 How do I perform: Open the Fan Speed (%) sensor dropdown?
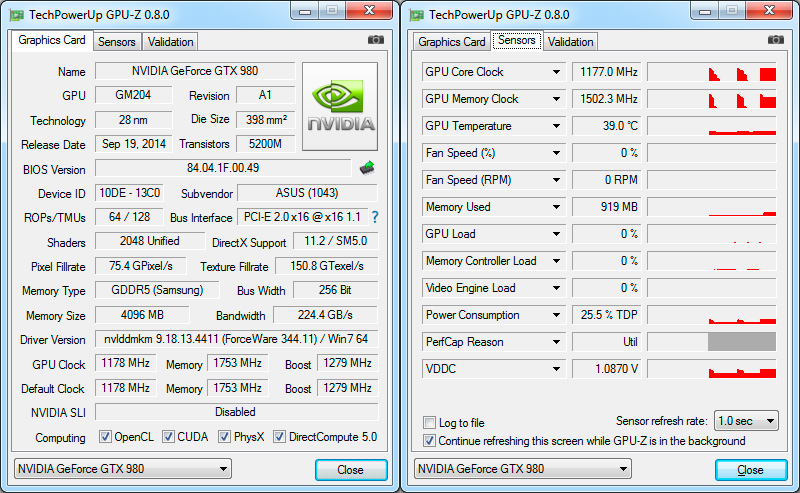(556, 153)
